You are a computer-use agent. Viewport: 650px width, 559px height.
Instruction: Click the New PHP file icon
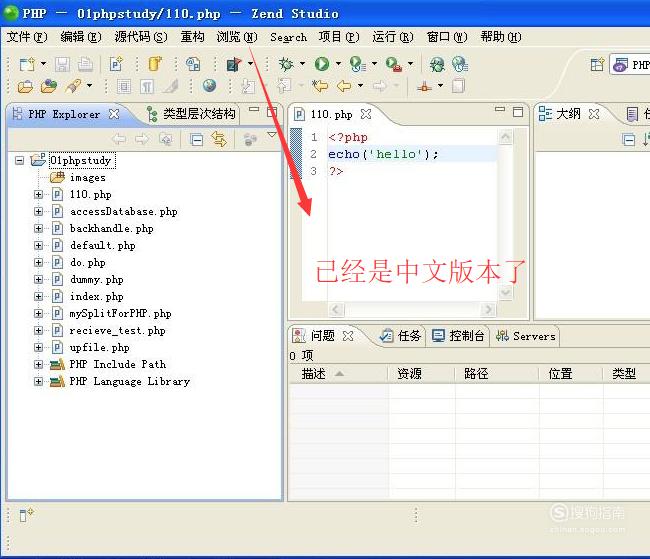116,64
